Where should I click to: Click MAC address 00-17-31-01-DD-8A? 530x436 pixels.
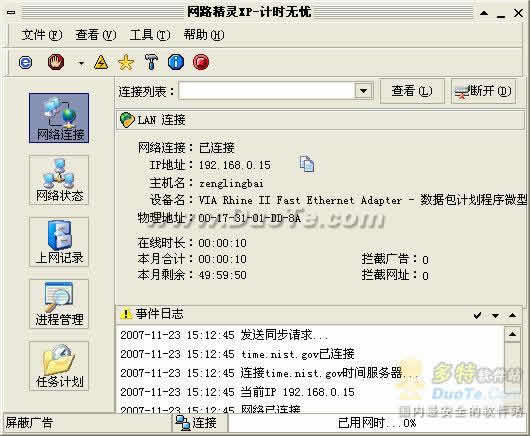point(249,218)
